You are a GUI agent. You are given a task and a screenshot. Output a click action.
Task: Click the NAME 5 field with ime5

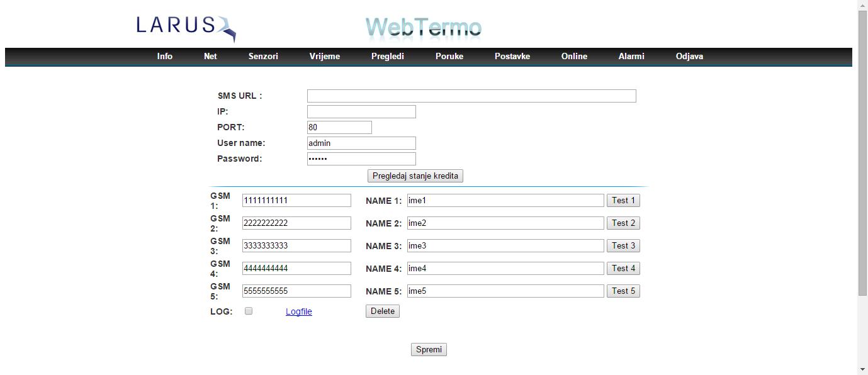pyautogui.click(x=505, y=291)
